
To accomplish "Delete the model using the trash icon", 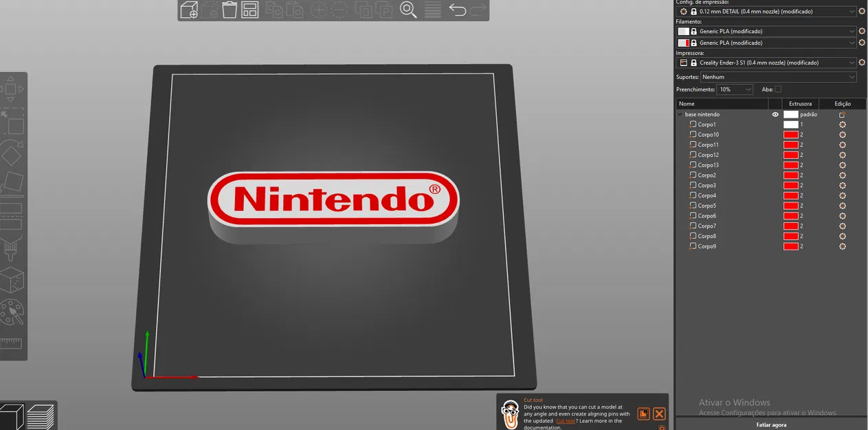I will click(x=229, y=10).
